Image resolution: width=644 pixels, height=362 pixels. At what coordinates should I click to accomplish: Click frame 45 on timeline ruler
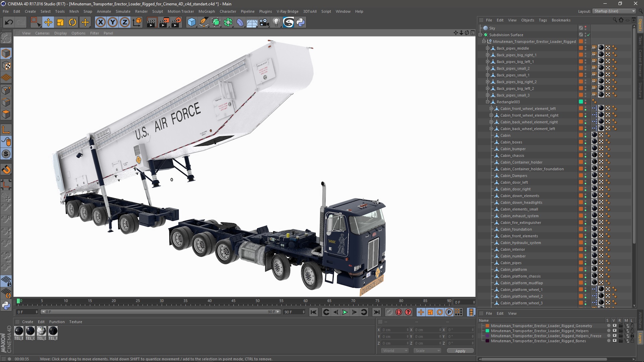[x=233, y=301]
